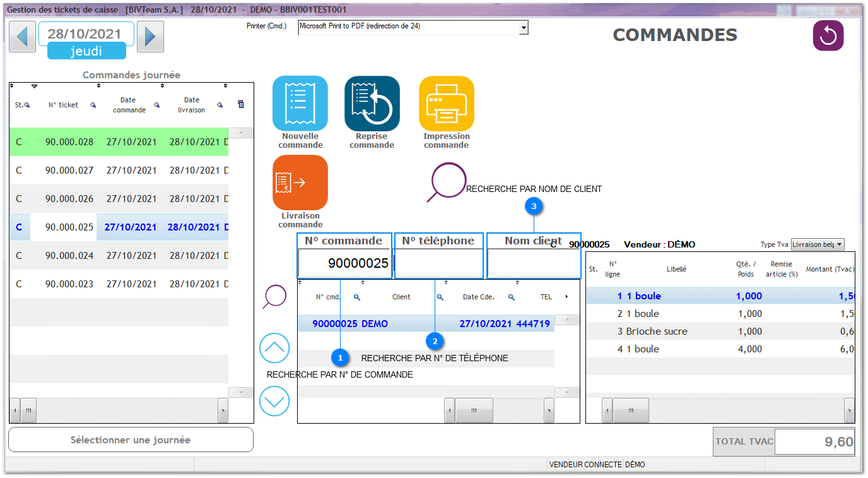Go to previous day with left arrow

23,37
